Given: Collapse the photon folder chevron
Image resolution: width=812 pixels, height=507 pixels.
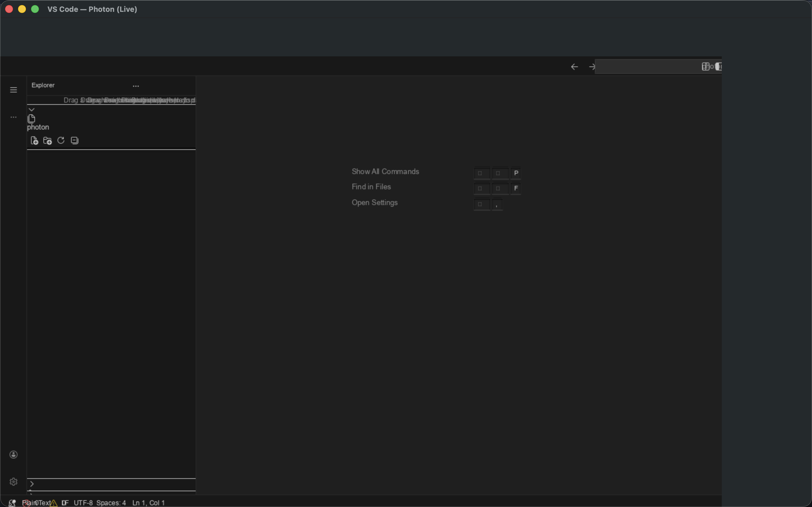Looking at the screenshot, I should tap(31, 109).
